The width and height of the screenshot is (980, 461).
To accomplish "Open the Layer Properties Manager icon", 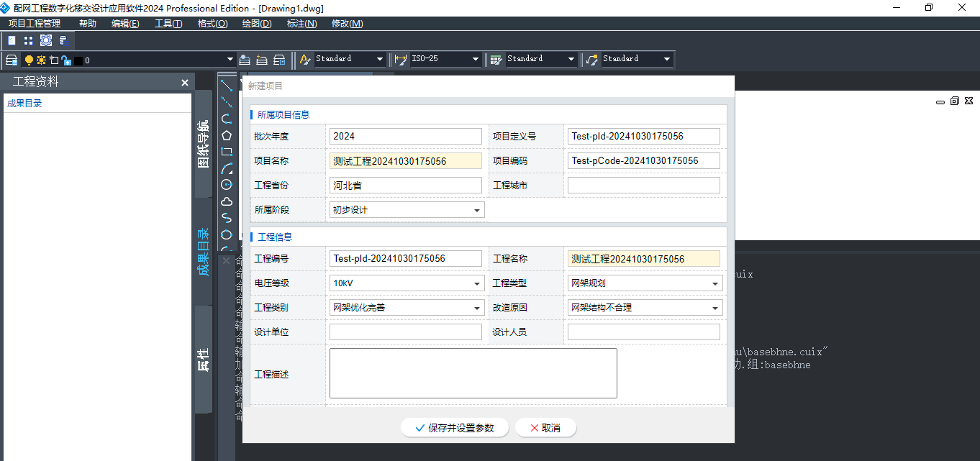I will (x=12, y=60).
